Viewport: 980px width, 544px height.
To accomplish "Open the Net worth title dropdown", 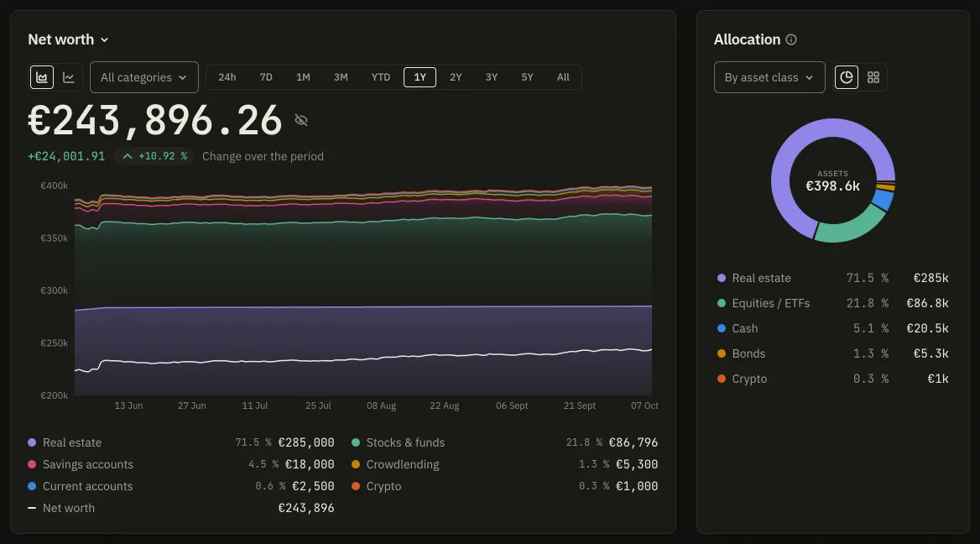I will point(69,39).
